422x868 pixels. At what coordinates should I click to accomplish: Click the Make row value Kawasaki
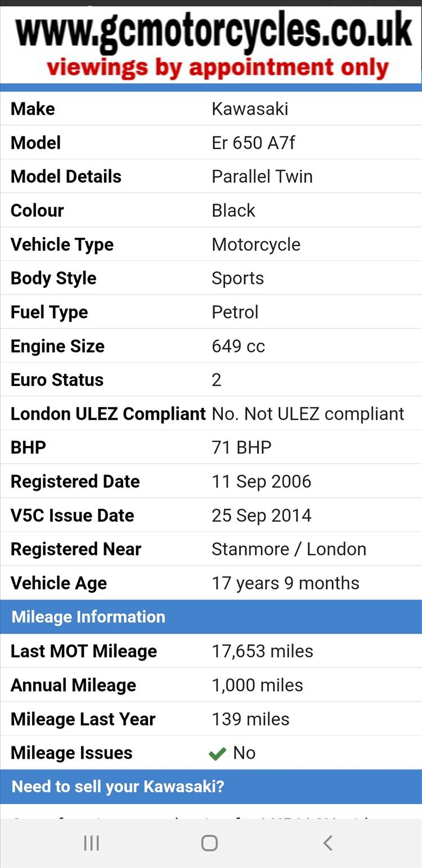click(250, 109)
